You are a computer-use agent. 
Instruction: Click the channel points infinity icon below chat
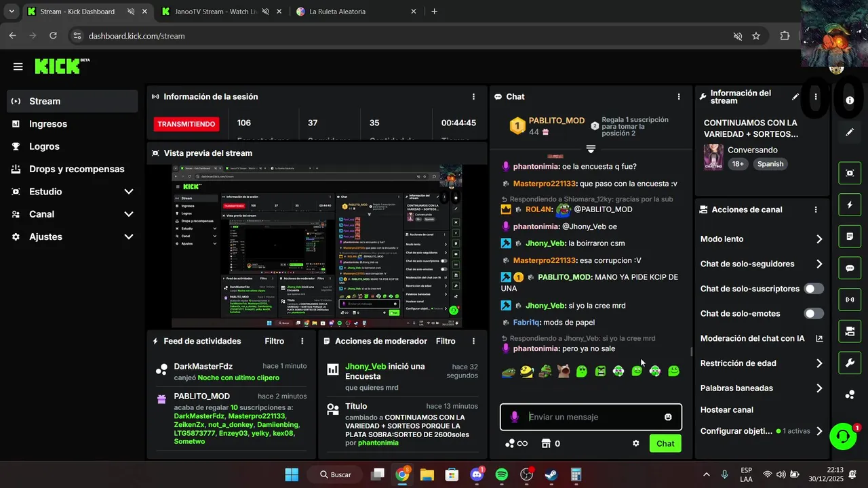tap(516, 443)
